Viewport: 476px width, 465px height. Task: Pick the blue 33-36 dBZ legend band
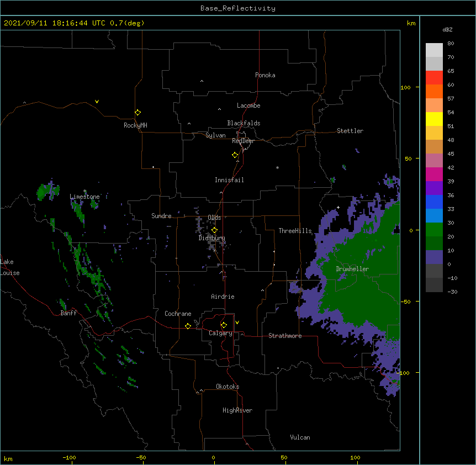click(434, 202)
